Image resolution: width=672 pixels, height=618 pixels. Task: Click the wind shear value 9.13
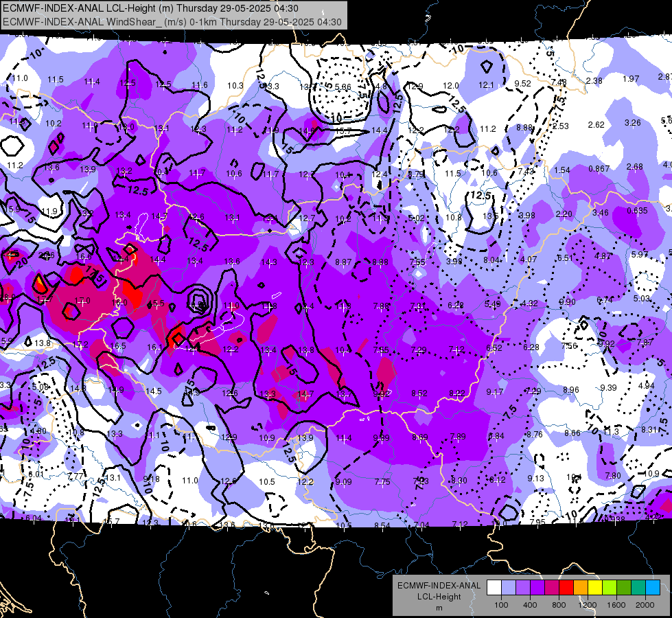click(535, 478)
